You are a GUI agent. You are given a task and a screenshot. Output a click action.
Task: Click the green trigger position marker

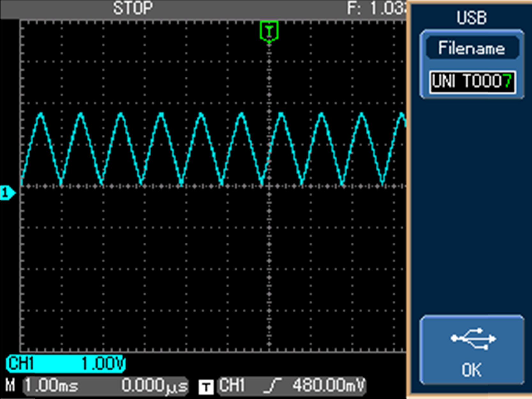(x=269, y=31)
